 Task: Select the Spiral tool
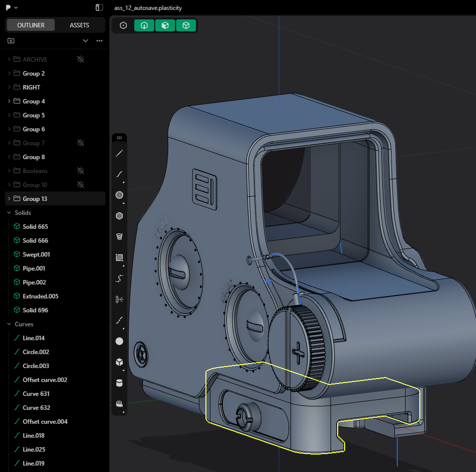(x=119, y=236)
